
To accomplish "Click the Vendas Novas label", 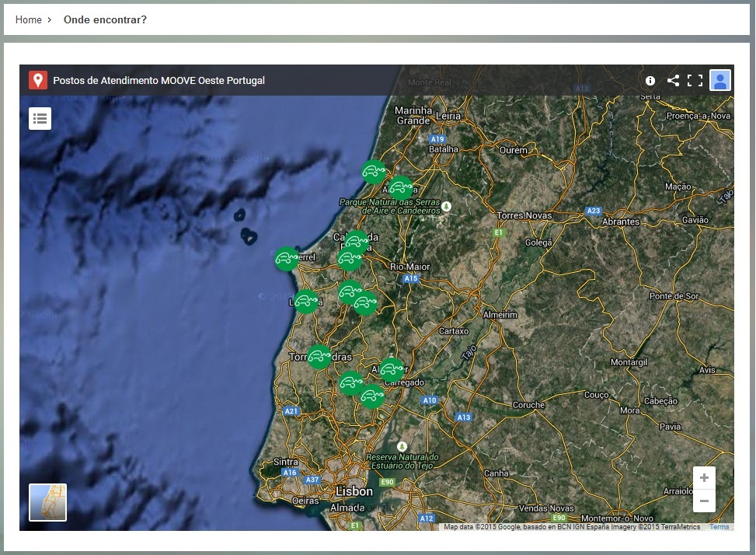I will tap(546, 508).
